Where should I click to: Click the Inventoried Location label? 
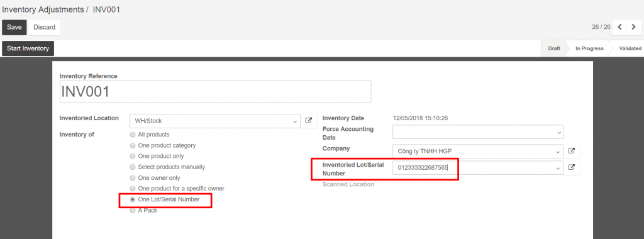[89, 118]
